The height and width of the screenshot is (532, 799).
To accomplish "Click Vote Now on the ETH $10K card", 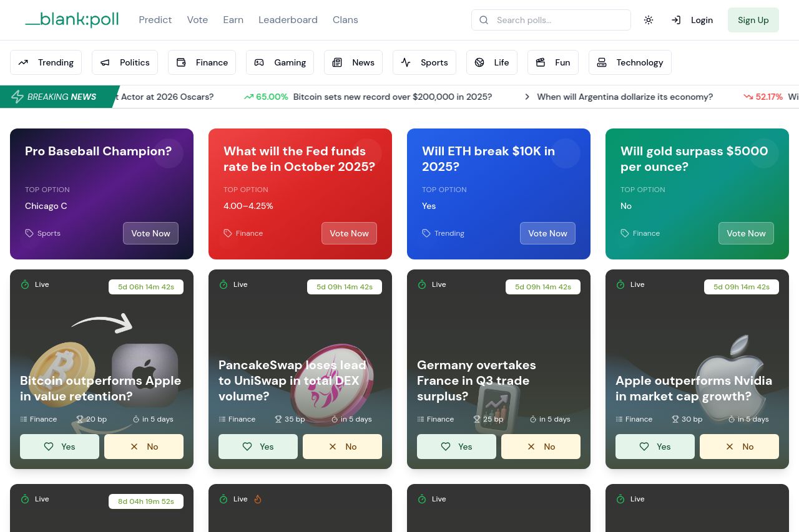I will 547,233.
